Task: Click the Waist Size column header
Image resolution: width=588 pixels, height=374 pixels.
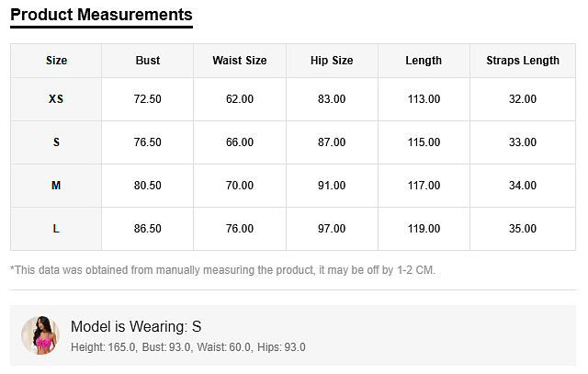Action: tap(239, 61)
